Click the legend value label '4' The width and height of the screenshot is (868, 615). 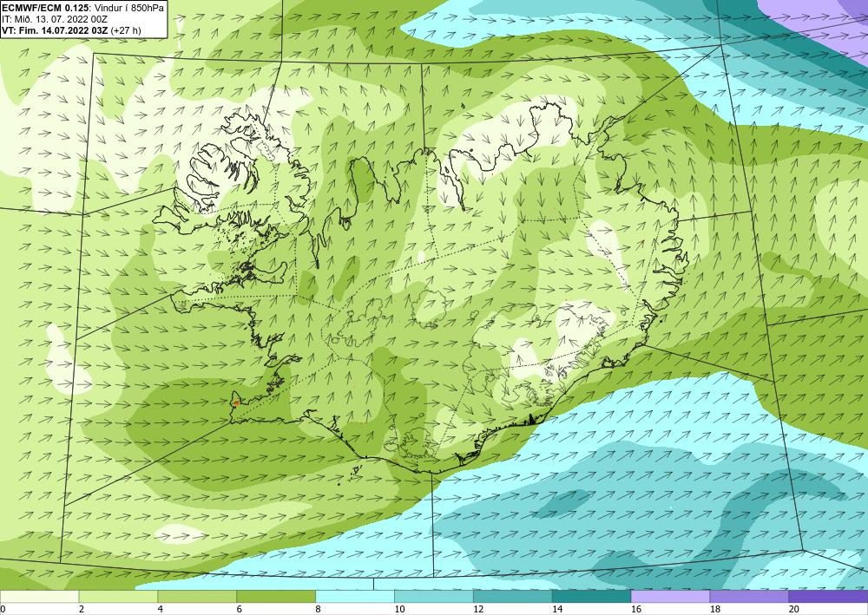(160, 610)
